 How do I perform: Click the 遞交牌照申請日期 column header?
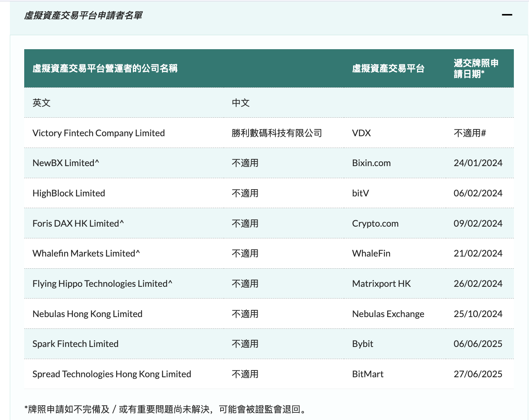(476, 68)
